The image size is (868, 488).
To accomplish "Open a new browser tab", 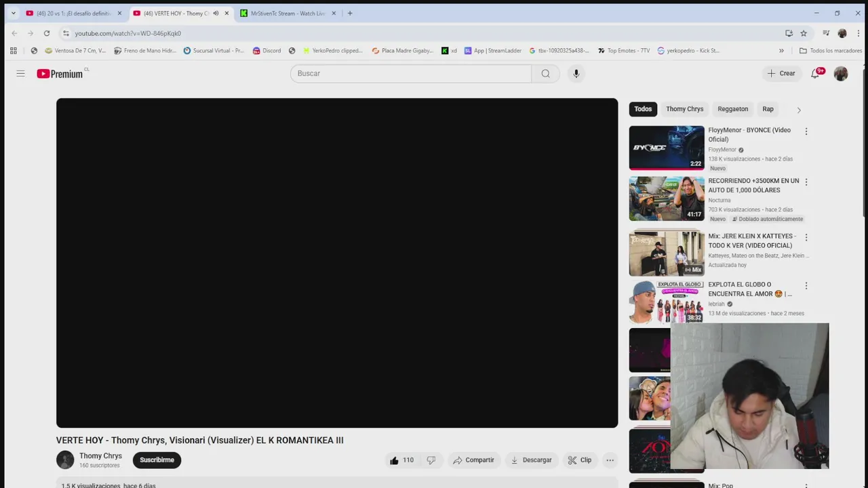I will point(350,13).
